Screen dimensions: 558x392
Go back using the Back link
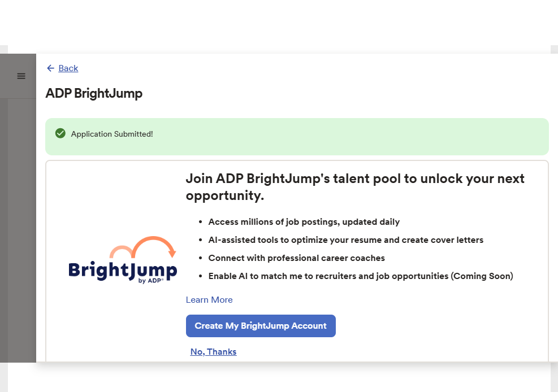(x=68, y=68)
